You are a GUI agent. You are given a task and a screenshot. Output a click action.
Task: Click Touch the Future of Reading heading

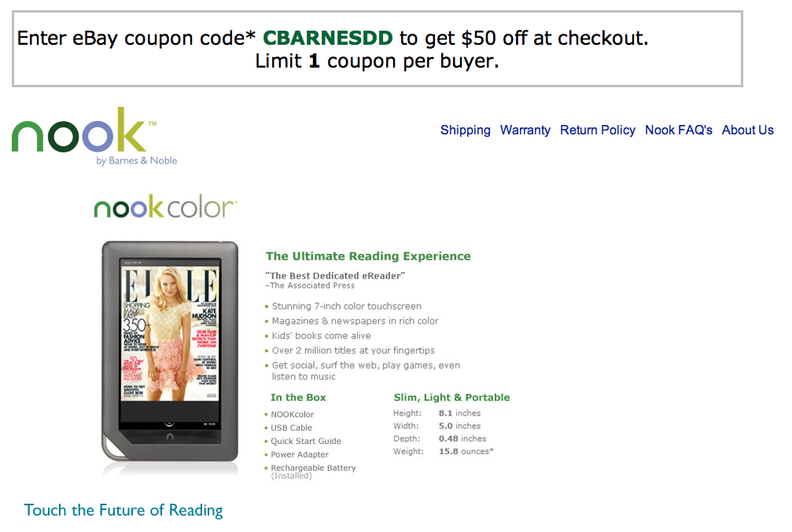point(123,510)
